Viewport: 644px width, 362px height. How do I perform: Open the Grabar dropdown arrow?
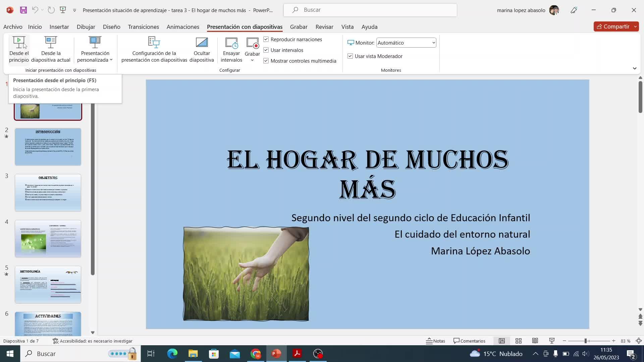coord(252,60)
